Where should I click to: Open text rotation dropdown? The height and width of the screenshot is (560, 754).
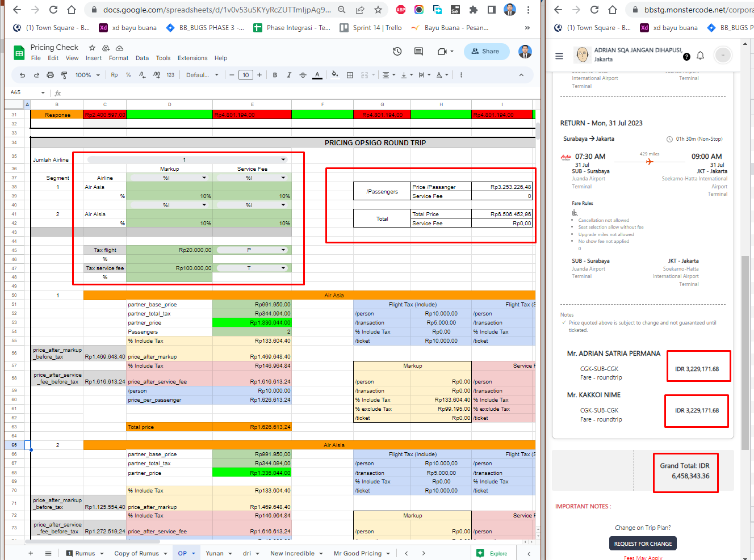point(442,75)
